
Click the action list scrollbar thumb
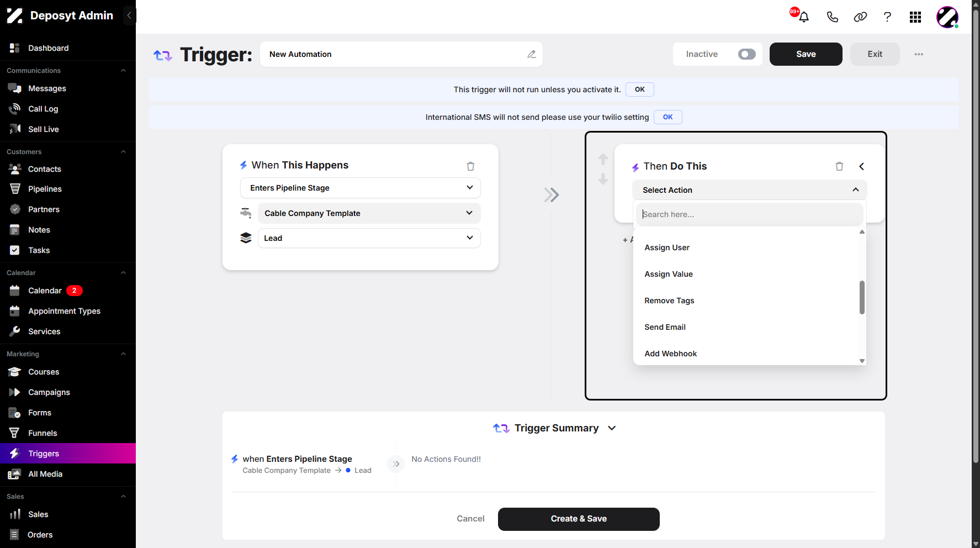click(x=862, y=297)
